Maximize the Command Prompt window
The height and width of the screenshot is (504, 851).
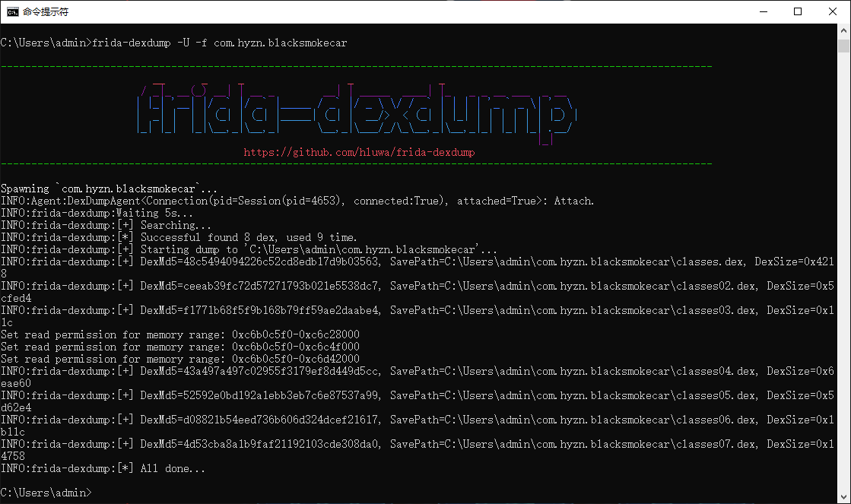click(798, 11)
